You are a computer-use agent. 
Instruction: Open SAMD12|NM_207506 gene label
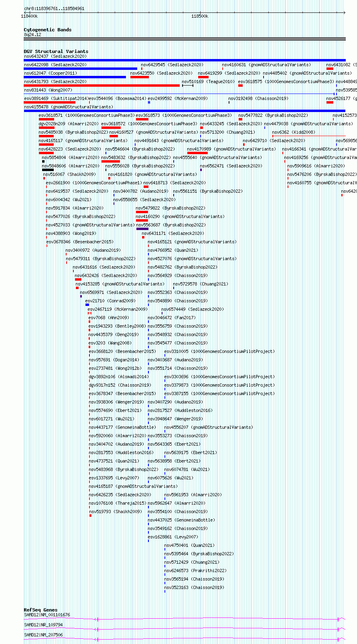43,635
